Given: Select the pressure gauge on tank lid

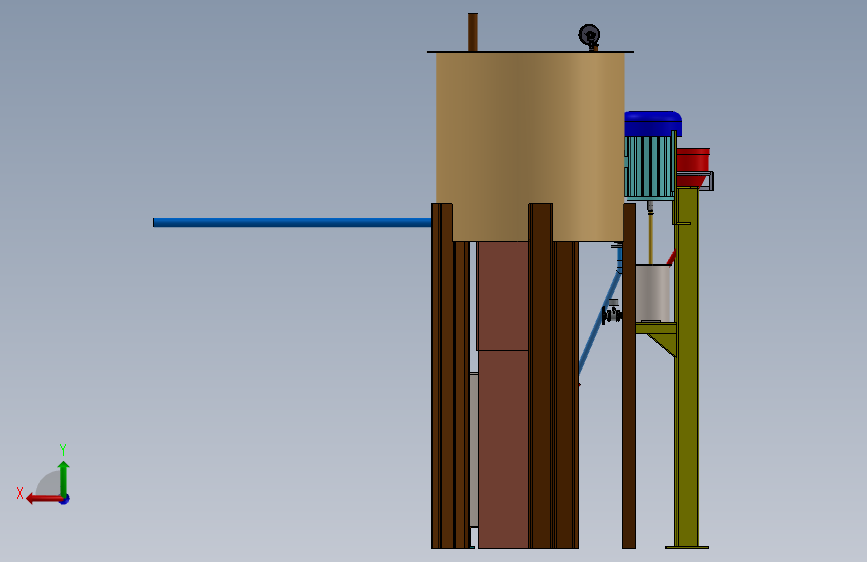Looking at the screenshot, I should pyautogui.click(x=589, y=35).
